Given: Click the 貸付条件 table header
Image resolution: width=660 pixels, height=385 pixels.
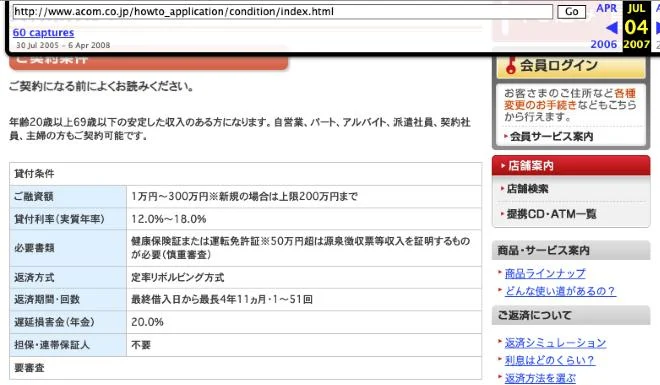Looking at the screenshot, I should pos(245,174).
